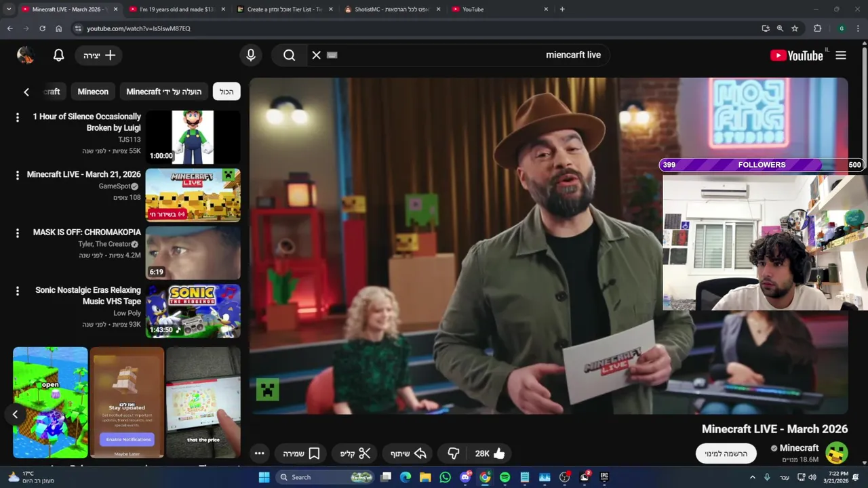Viewport: 868px width, 488px height.
Task: Open the account avatar menu
Action: [x=26, y=56]
